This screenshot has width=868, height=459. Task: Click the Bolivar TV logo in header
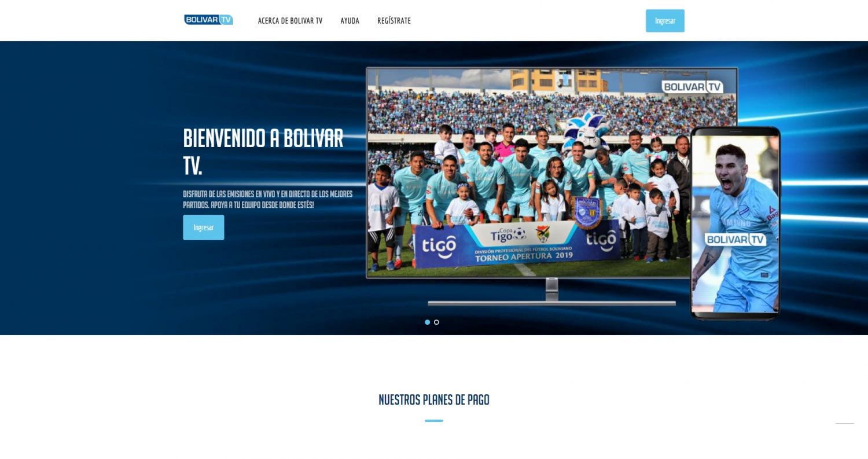coord(208,20)
